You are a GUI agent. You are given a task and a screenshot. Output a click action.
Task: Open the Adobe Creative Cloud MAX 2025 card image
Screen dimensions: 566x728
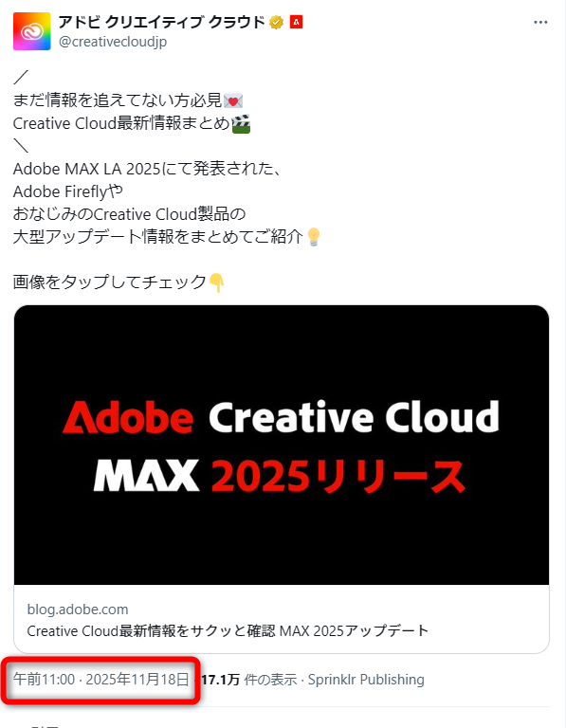pos(282,445)
